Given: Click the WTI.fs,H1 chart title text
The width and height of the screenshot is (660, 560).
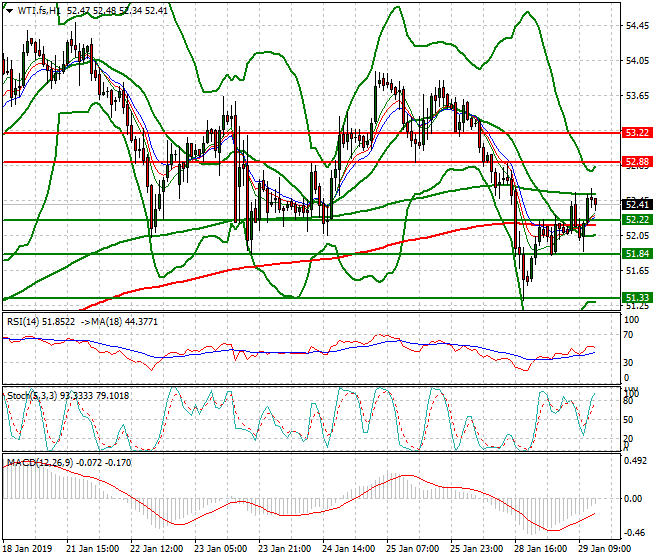Looking at the screenshot, I should (x=40, y=11).
